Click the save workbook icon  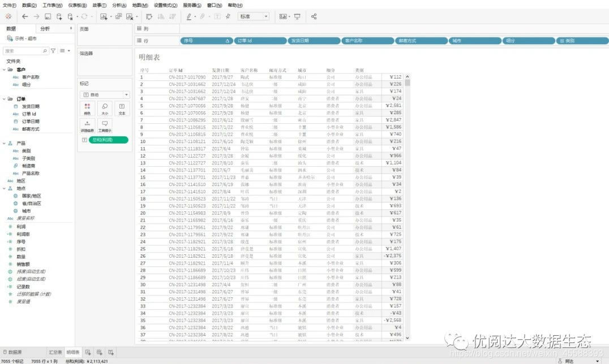pos(48,16)
